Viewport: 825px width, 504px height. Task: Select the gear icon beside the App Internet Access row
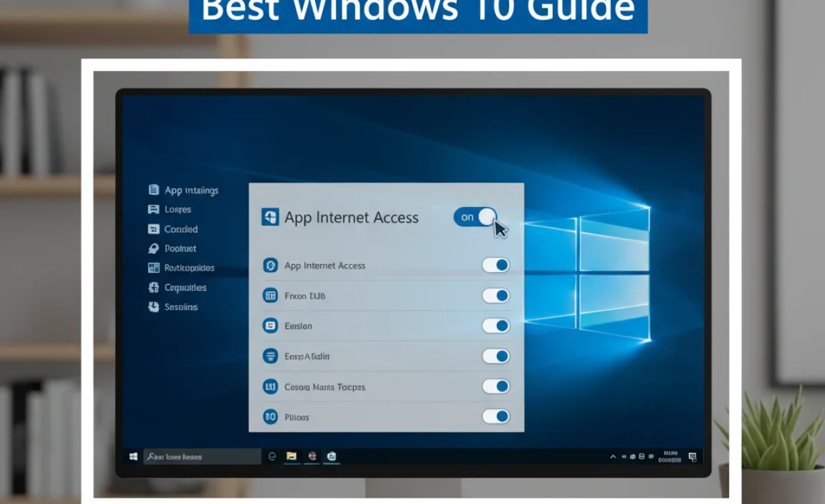[271, 265]
